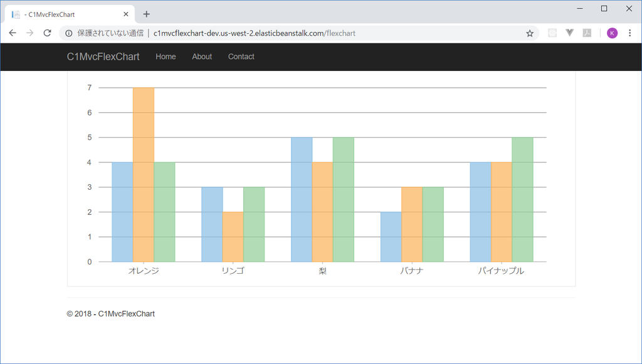
Task: Click the y-axis value 0
Action: point(89,262)
